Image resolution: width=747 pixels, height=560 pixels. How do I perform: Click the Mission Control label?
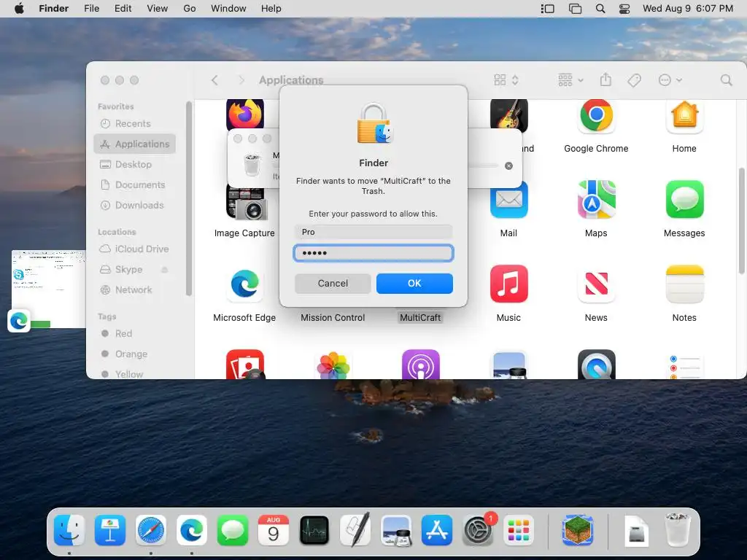click(x=333, y=318)
